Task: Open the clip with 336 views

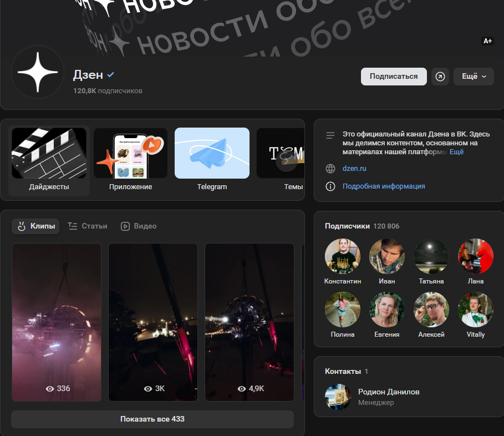Action: click(57, 322)
